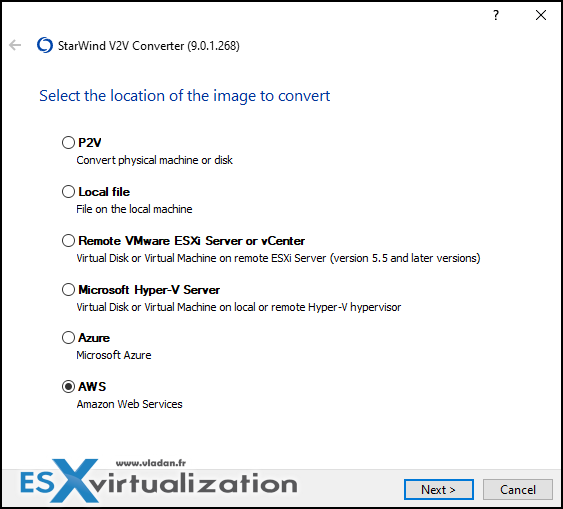Screen dimensions: 563x509
Task: Select the Azure radio button
Action: tap(68, 337)
